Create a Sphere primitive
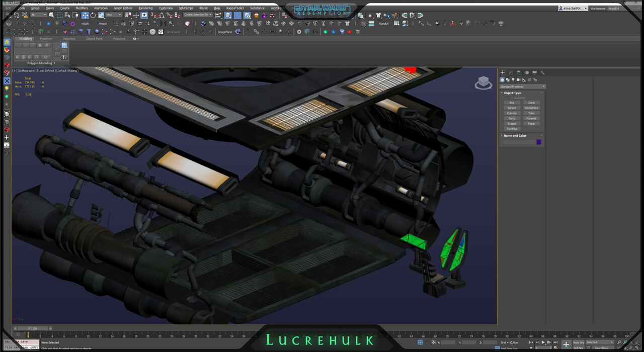This screenshot has height=352, width=644. 512,108
